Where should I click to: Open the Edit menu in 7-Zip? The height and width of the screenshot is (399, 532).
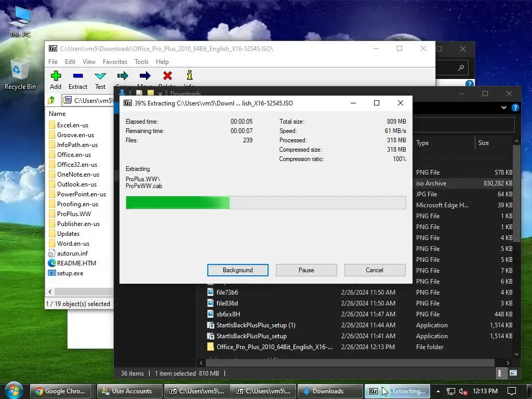(x=70, y=62)
